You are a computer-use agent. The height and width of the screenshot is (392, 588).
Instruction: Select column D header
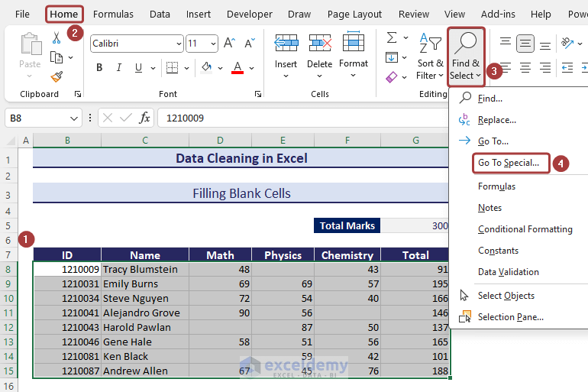click(220, 141)
